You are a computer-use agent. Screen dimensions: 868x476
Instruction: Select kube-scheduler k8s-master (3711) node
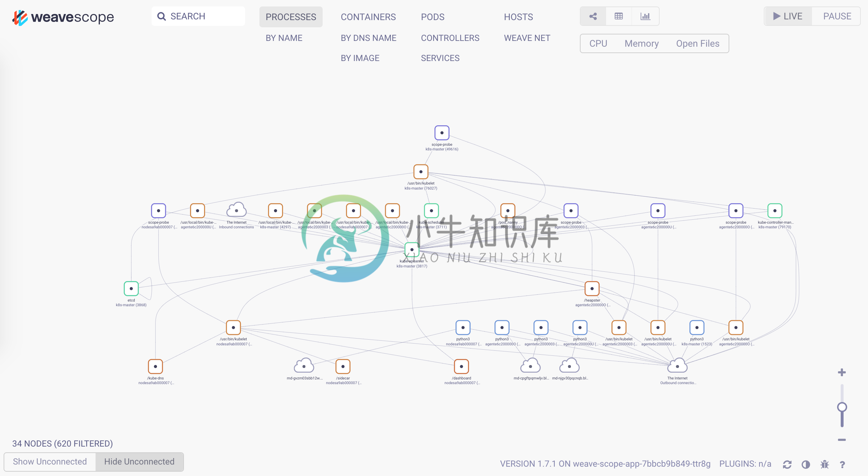431,211
